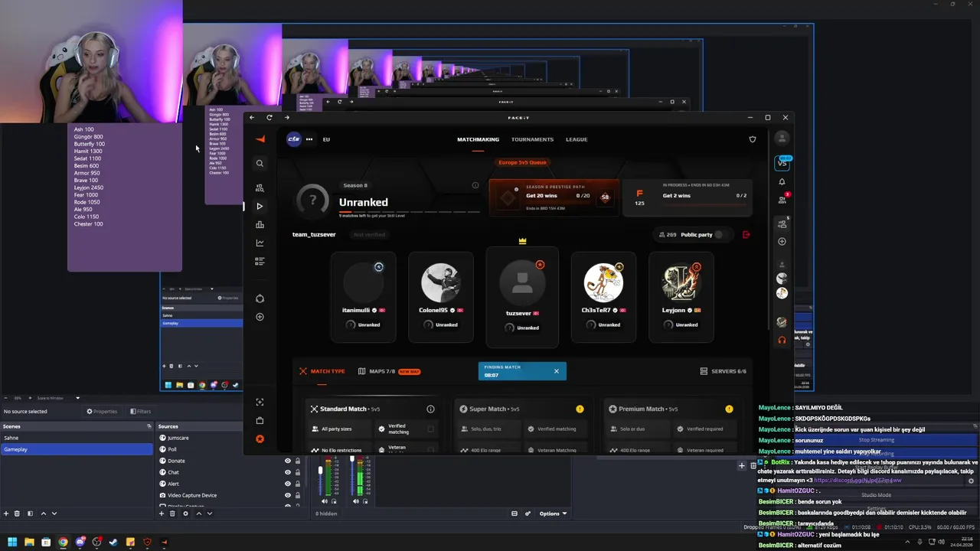Click the circular plus icon in FACEIT left sidebar
Image resolution: width=980 pixels, height=551 pixels.
pos(260,317)
